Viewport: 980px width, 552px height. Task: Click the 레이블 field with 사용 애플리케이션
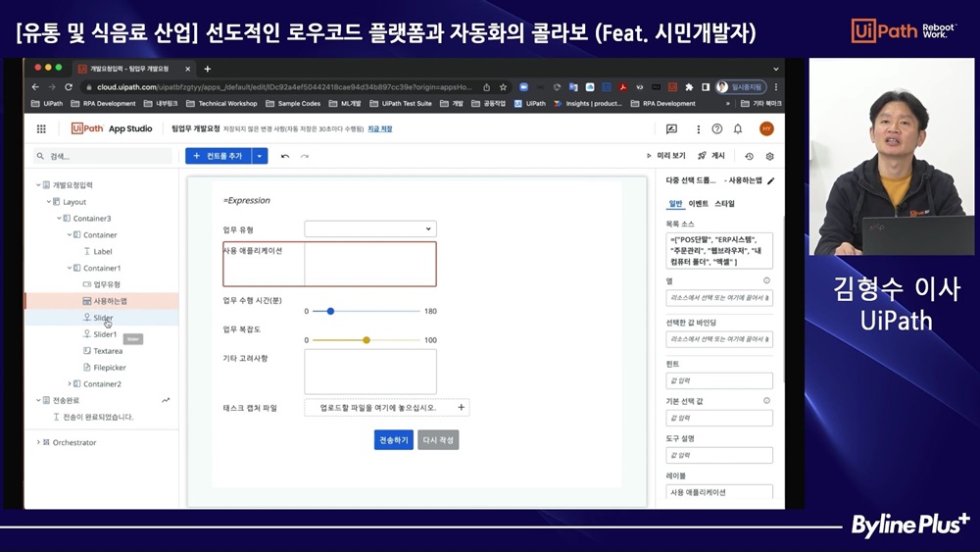718,492
